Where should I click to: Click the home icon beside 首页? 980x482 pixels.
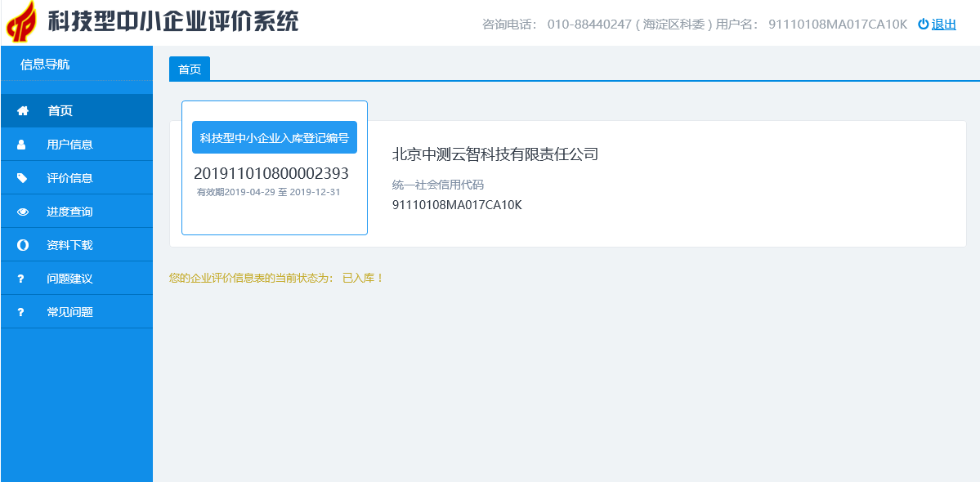click(23, 111)
